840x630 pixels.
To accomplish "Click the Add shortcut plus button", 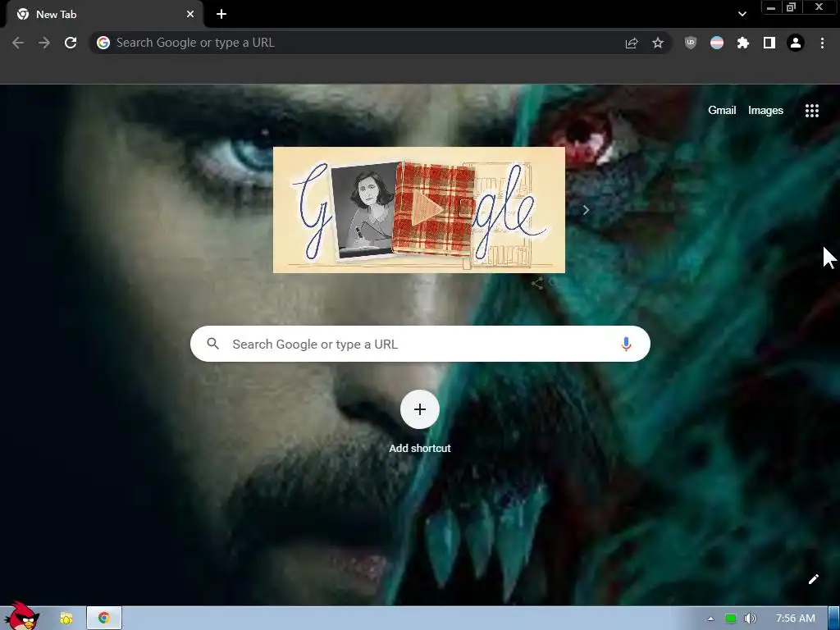I will click(420, 410).
